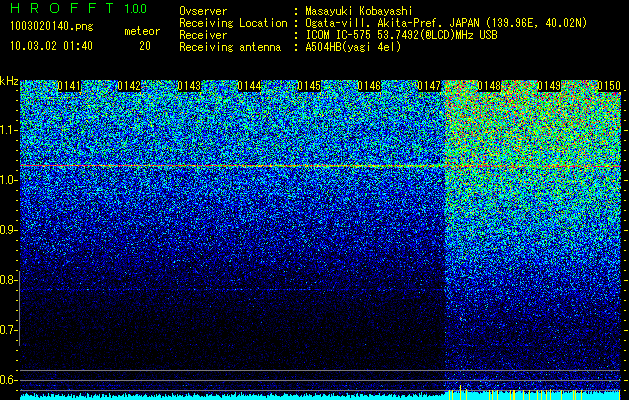Click the 'meteor' label
Screen dimensions: 629x400
pos(142,31)
